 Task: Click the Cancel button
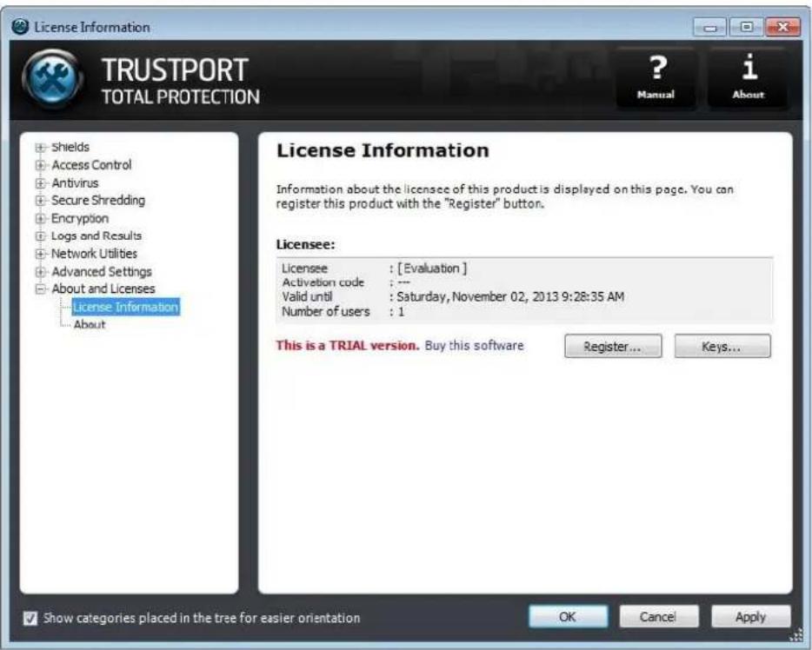point(658,617)
